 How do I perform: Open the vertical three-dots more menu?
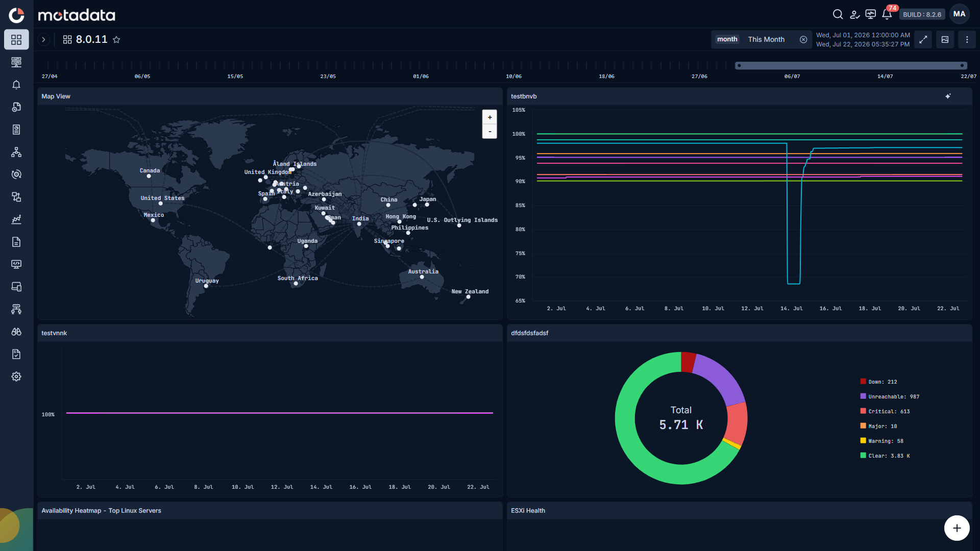[x=967, y=39]
